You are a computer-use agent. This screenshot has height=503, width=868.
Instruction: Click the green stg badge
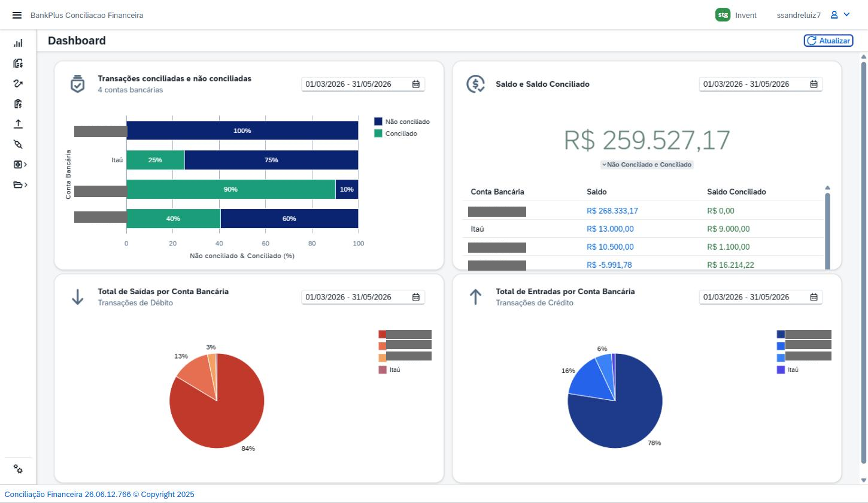[x=723, y=15]
